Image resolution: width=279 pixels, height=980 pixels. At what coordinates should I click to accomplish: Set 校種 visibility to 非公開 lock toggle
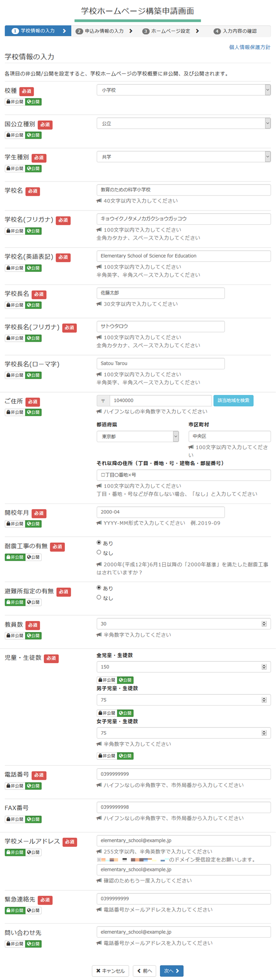[15, 102]
